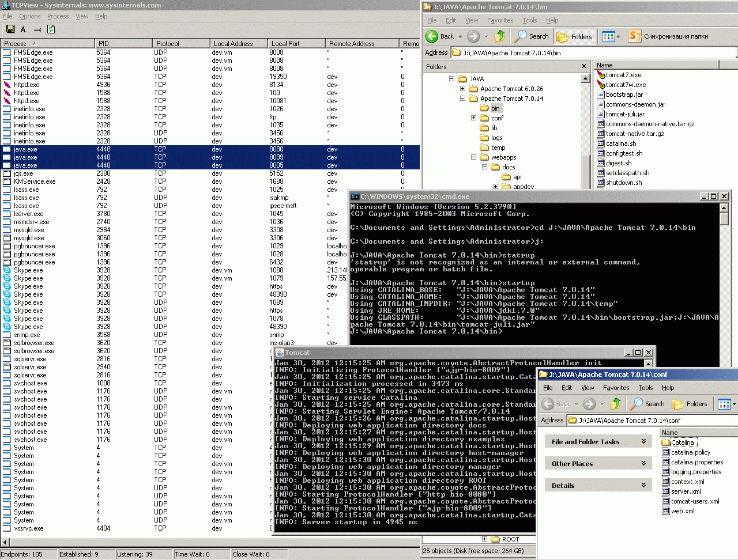
Task: Open Search in the bin Explorer window
Action: tap(532, 36)
